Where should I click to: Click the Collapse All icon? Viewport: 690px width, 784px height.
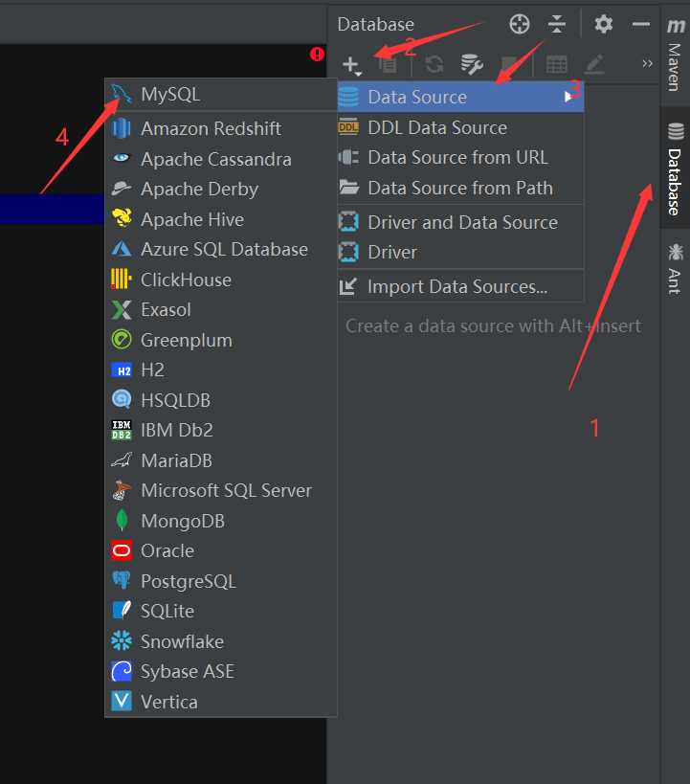pyautogui.click(x=557, y=24)
